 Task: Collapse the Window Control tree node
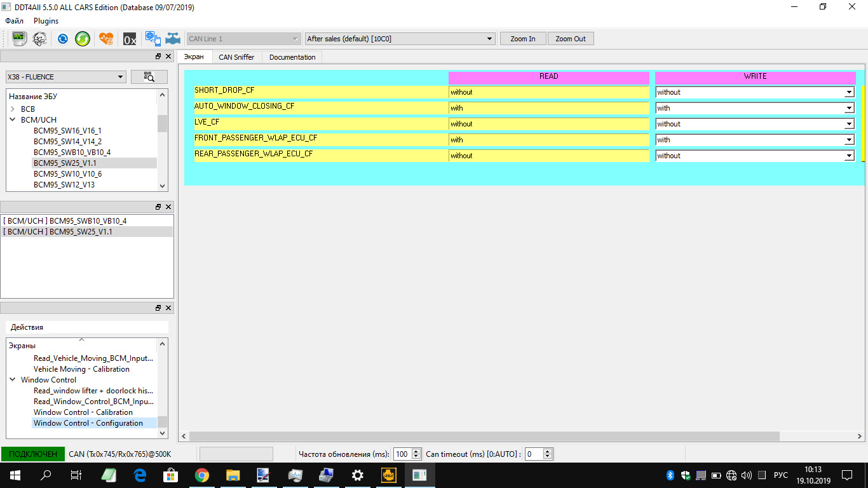tap(12, 380)
